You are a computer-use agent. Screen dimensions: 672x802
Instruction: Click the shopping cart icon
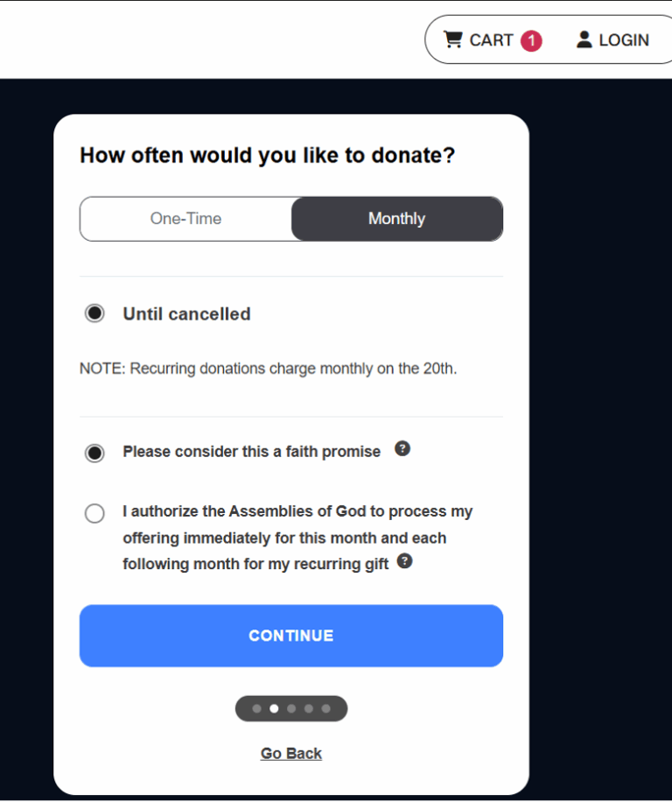(452, 39)
